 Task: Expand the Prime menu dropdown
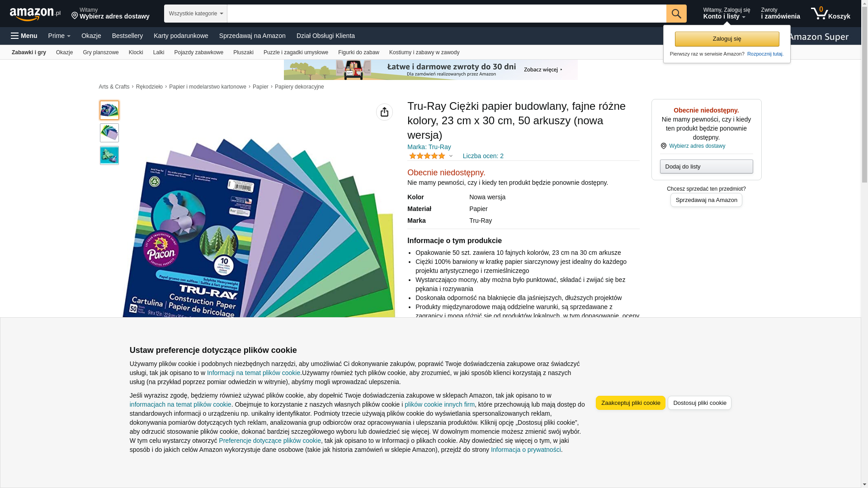59,36
